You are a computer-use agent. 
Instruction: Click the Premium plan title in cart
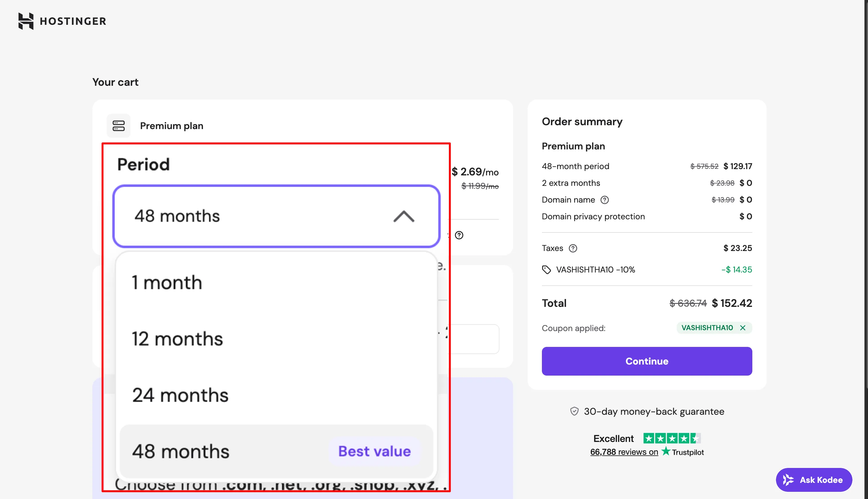tap(172, 126)
